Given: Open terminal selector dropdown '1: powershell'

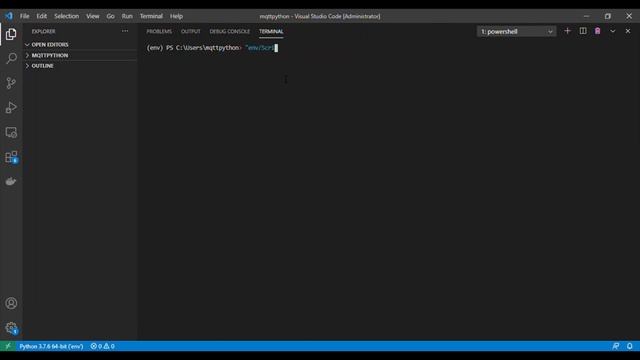Looking at the screenshot, I should (x=516, y=31).
